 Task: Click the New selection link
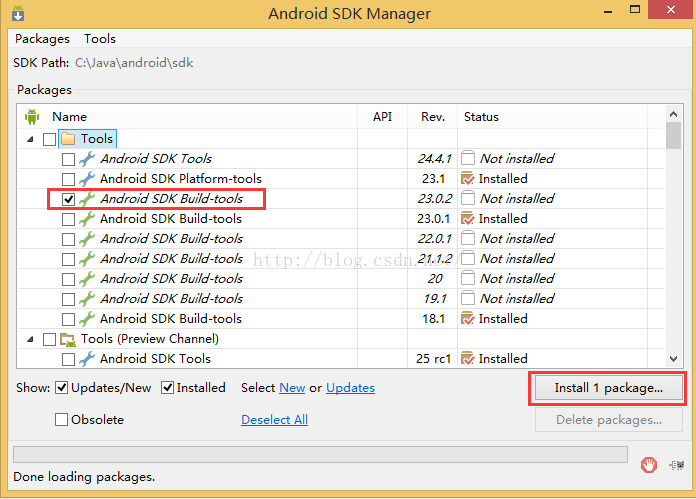coord(292,388)
